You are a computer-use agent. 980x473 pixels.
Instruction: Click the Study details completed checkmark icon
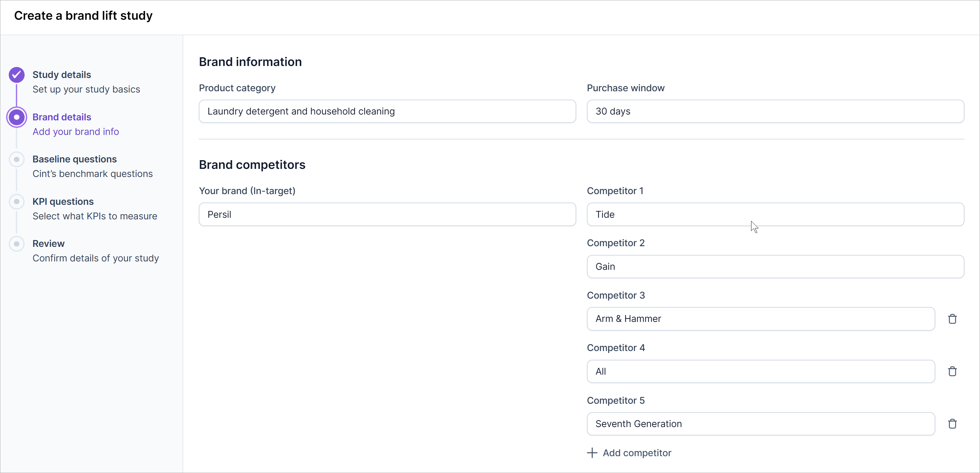pyautogui.click(x=17, y=75)
